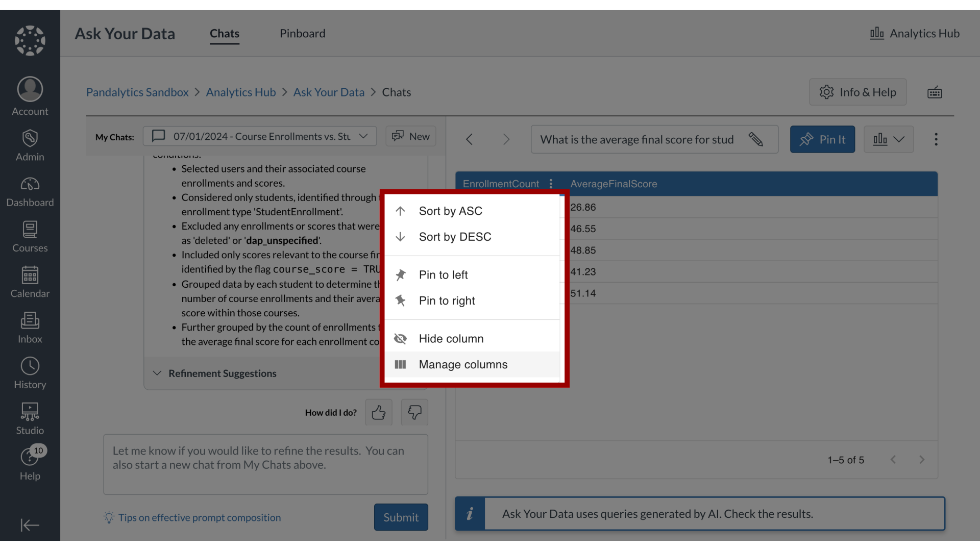Select the Admin sidebar icon

(30, 144)
